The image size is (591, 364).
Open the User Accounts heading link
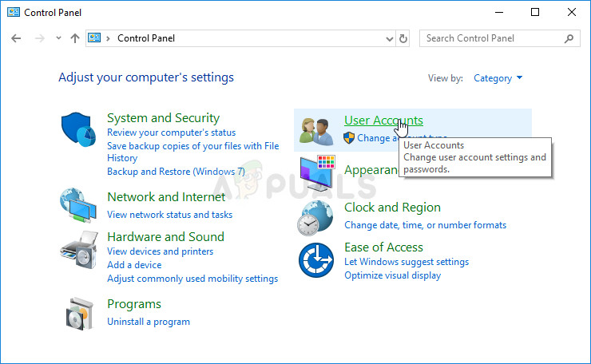click(x=383, y=120)
